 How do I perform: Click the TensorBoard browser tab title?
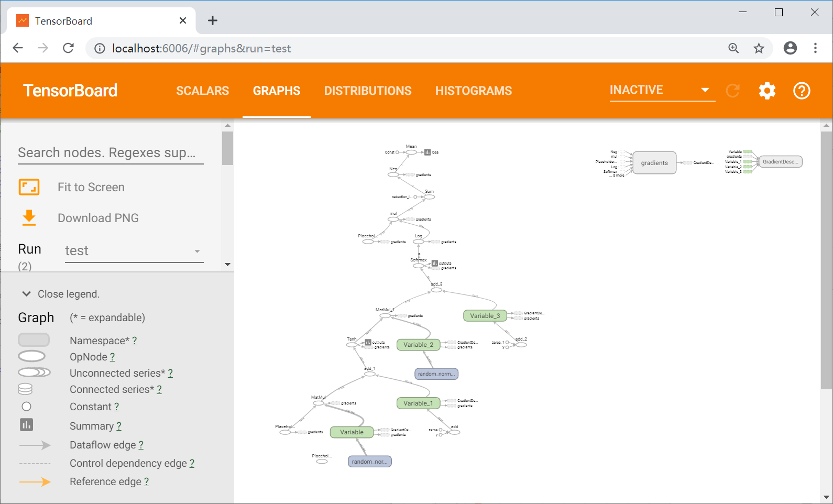coord(63,21)
